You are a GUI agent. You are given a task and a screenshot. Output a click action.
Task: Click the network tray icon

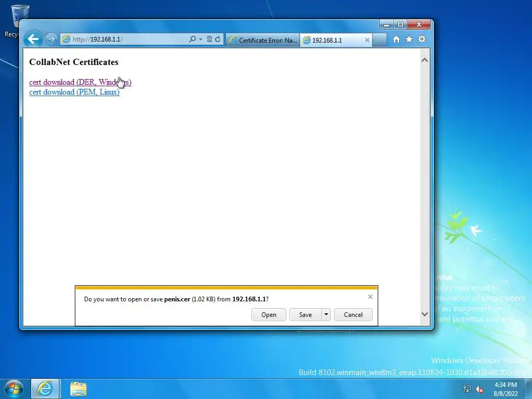[x=467, y=389]
